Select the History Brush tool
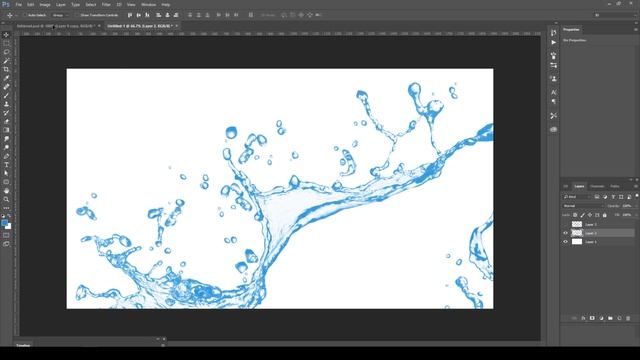Viewport: 640px width, 360px height. (x=6, y=113)
